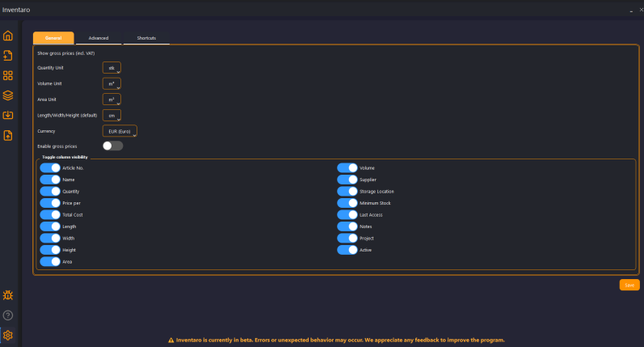Image resolution: width=644 pixels, height=347 pixels.
Task: Click the beta notice text at bottom
Action: point(340,340)
